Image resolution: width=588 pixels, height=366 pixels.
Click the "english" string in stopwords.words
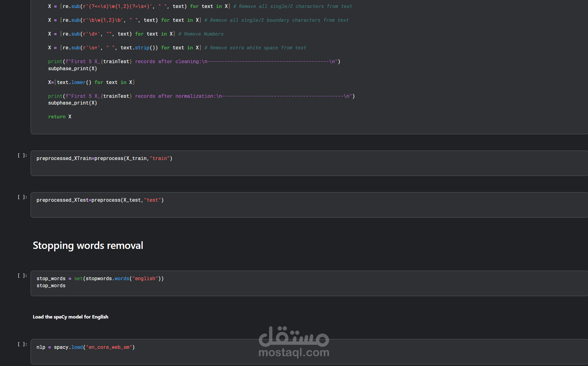point(145,279)
